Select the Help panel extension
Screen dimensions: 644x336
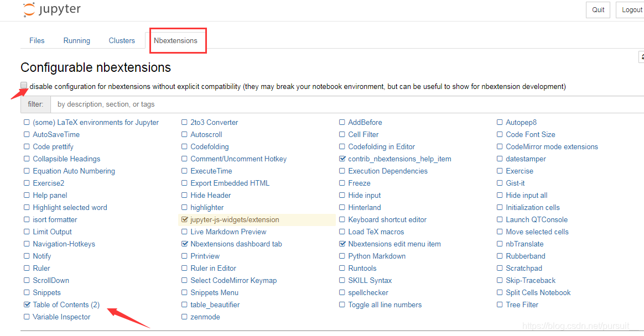click(50, 195)
